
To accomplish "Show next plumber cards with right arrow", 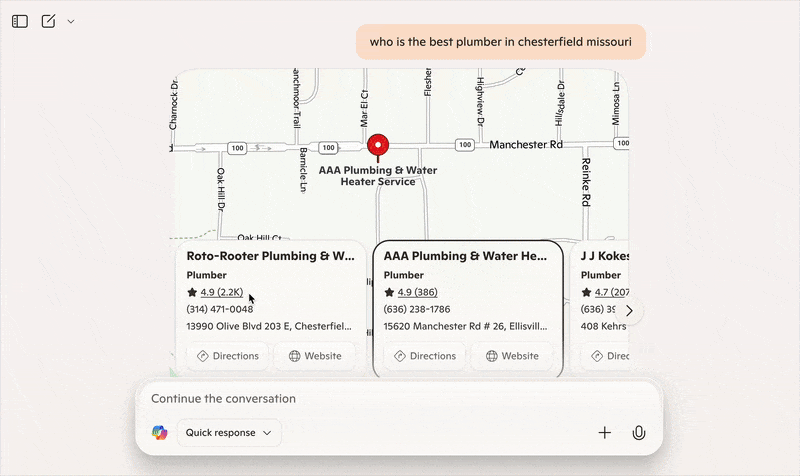I will pos(629,311).
